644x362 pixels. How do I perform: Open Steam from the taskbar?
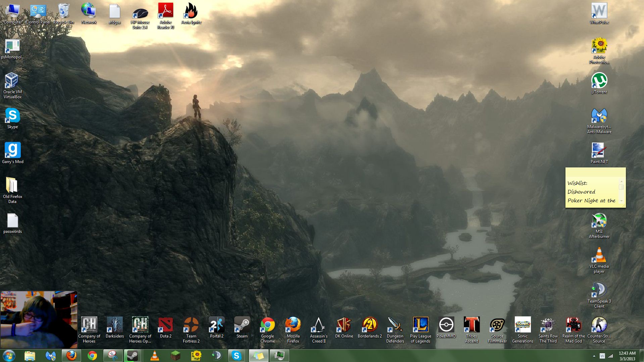132,356
